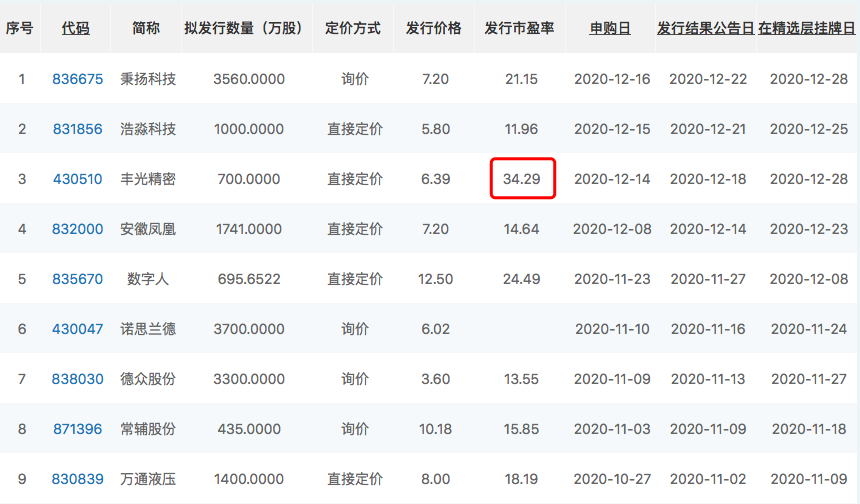Click pricing method 询价 in 秉扬科技 row
The height and width of the screenshot is (504, 860).
[x=355, y=79]
